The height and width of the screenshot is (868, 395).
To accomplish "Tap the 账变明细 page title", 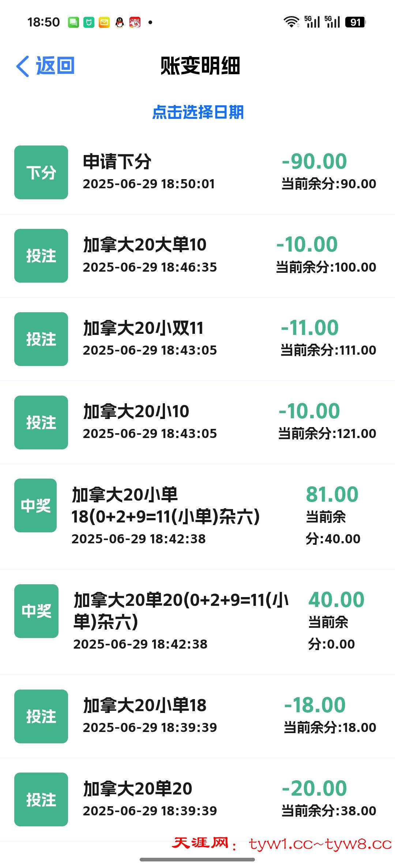I will (200, 66).
